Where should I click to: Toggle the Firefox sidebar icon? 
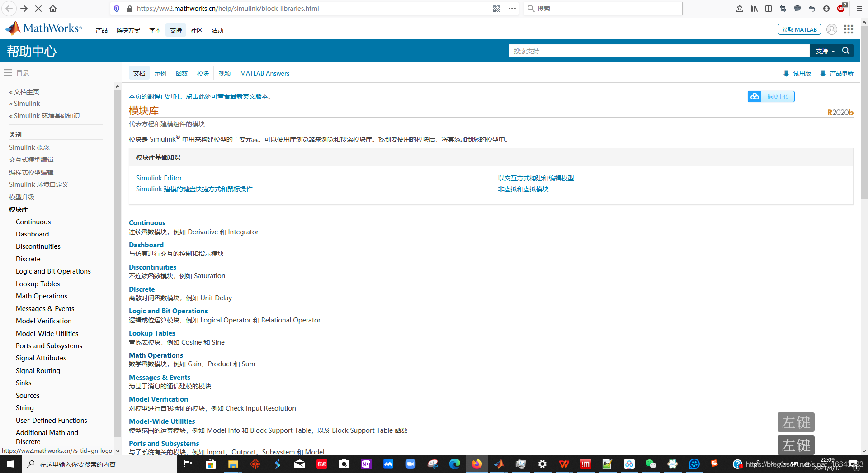(x=769, y=9)
